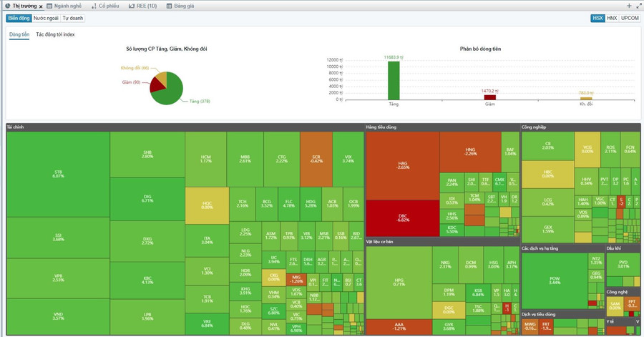The image size is (644, 337).
Task: Select the HSX exchange toggle
Action: pos(597,18)
